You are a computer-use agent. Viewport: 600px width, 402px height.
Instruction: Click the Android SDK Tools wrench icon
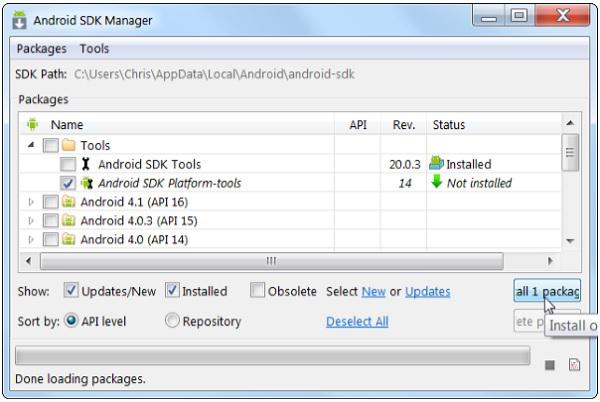pyautogui.click(x=86, y=164)
